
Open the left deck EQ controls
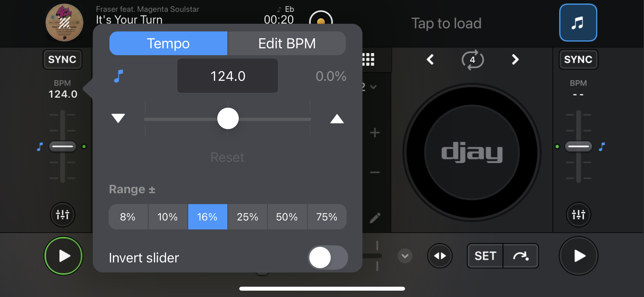tap(62, 215)
